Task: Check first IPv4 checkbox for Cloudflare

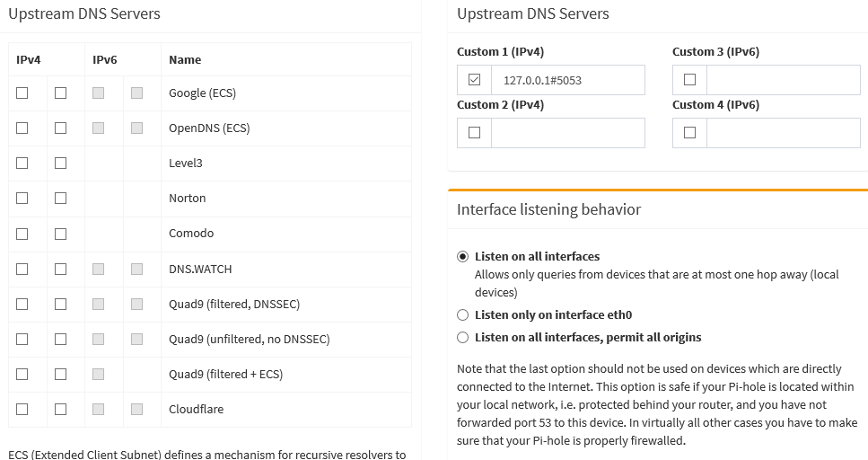Action: (x=22, y=409)
